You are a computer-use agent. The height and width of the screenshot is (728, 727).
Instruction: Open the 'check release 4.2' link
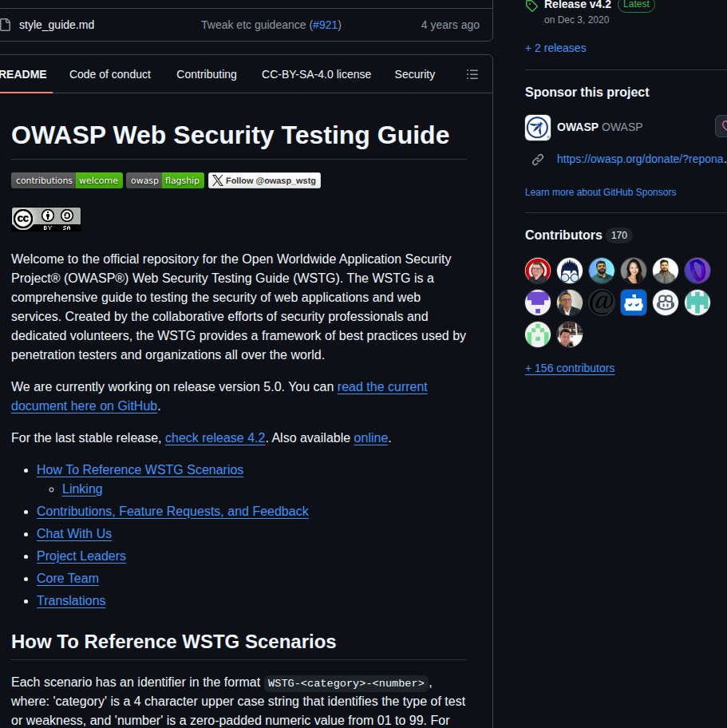pos(215,437)
